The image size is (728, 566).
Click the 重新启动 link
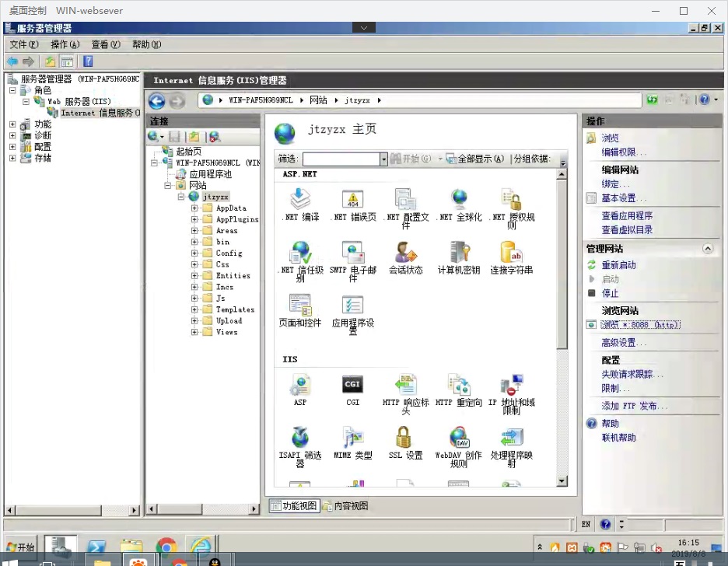click(x=618, y=265)
